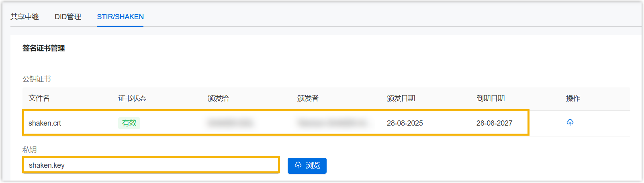
Task: Click the 公钥证书 label
Action: [37, 79]
